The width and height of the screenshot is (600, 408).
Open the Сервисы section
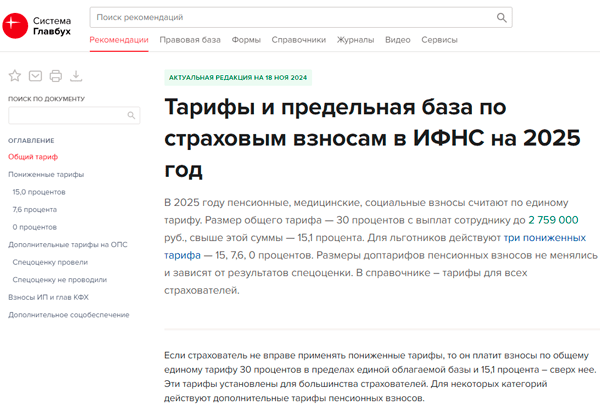pos(439,40)
